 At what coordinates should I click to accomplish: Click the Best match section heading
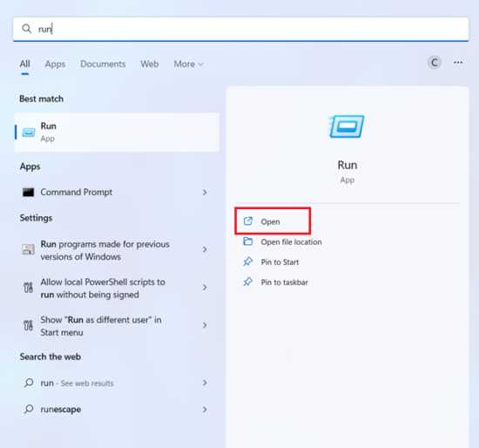(41, 98)
